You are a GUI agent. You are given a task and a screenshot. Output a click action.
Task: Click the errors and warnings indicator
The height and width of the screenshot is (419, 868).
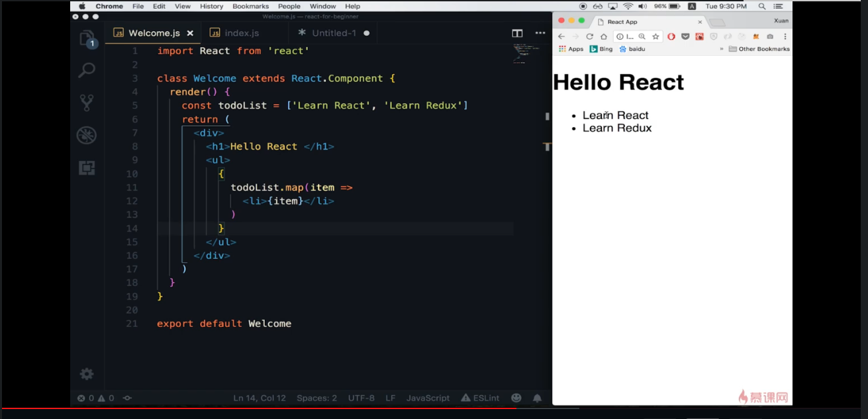click(97, 398)
